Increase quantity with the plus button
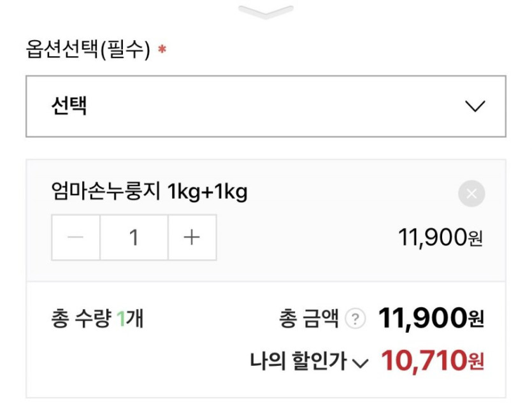532x406 pixels. point(192,238)
